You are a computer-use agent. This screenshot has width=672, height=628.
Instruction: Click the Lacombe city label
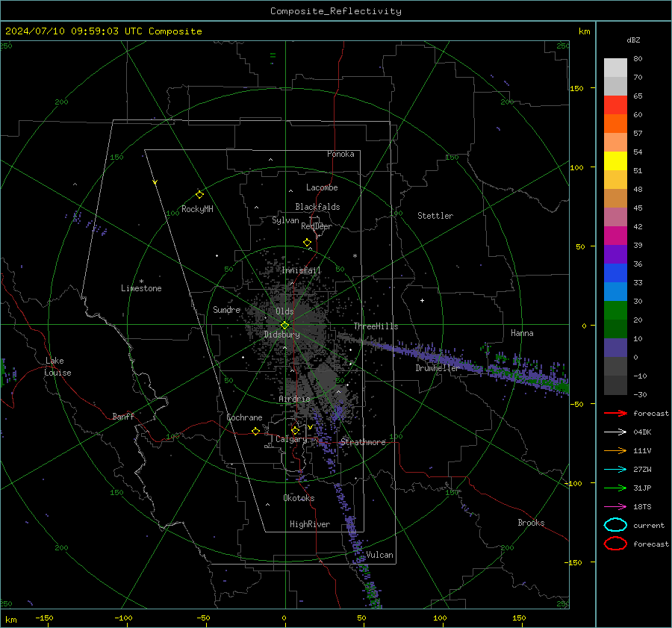[322, 187]
